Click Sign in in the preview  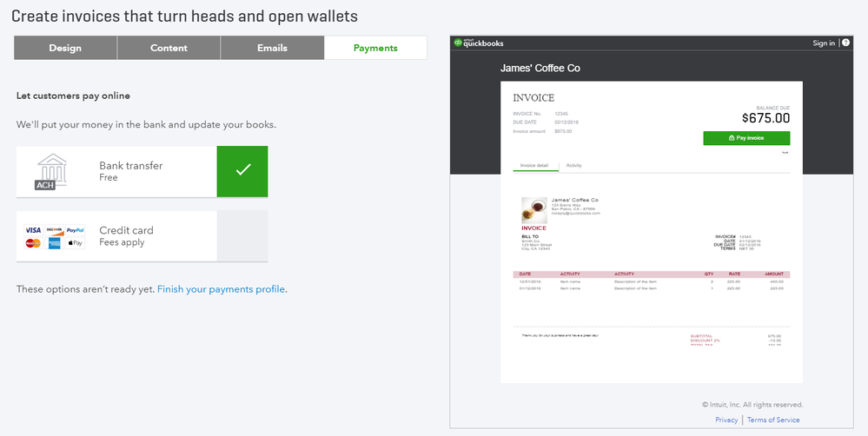824,43
